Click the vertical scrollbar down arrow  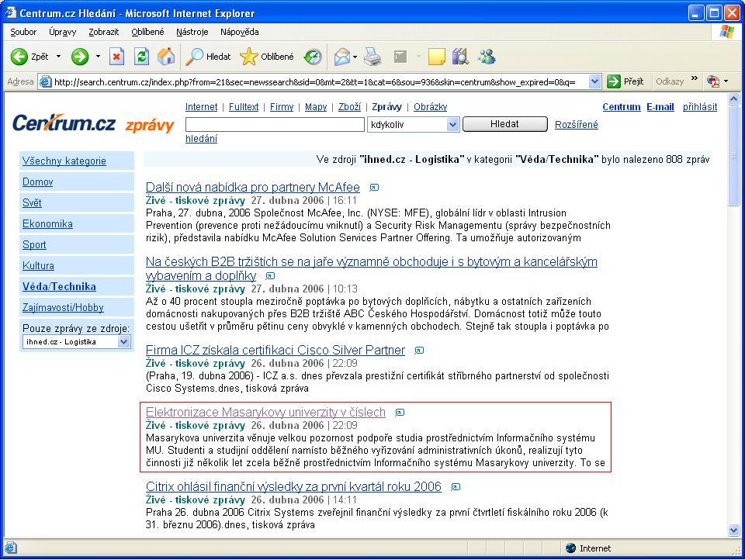click(733, 531)
